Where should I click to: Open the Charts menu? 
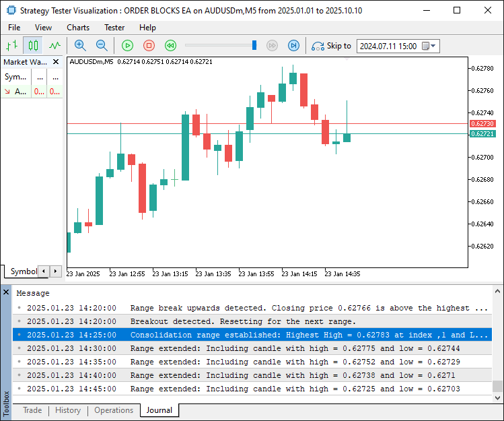click(78, 28)
